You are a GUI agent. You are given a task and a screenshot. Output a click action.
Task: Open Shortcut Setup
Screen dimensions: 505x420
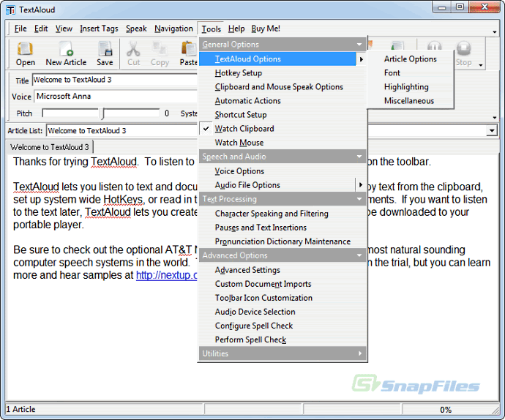tap(283, 115)
